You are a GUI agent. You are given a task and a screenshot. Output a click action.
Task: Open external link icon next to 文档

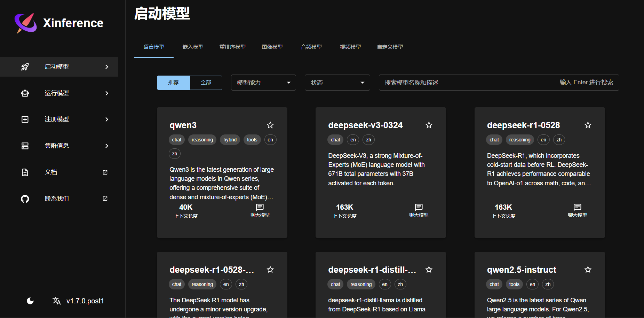[105, 172]
